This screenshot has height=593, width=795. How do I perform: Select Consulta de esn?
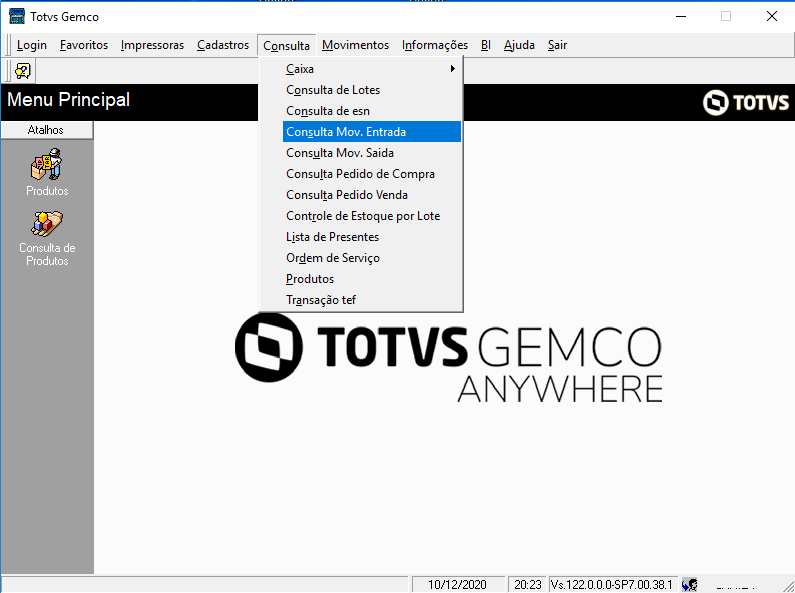[372, 111]
